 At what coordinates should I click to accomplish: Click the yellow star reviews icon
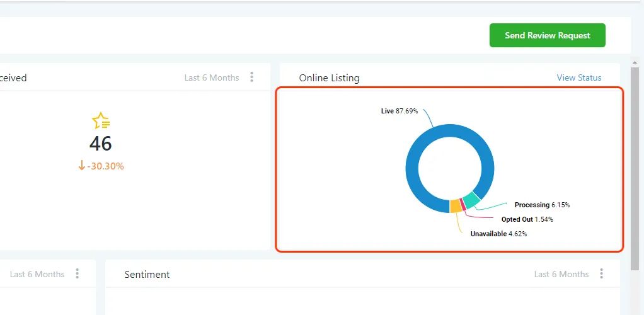101,121
